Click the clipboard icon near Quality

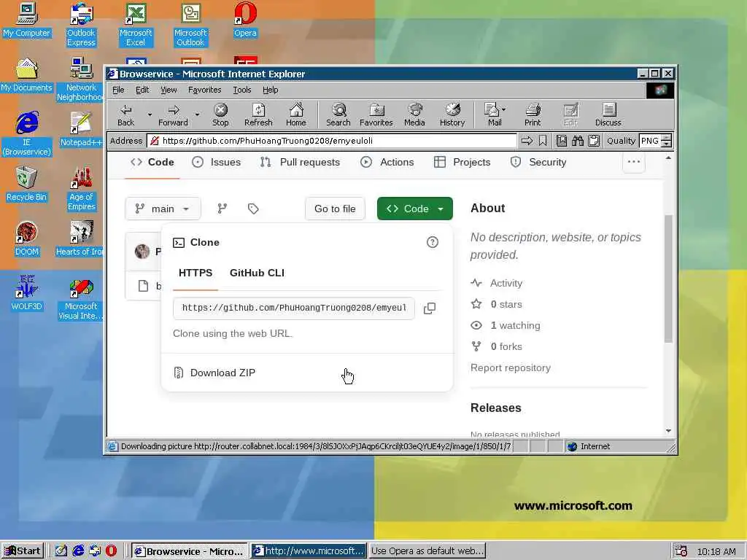pos(594,141)
